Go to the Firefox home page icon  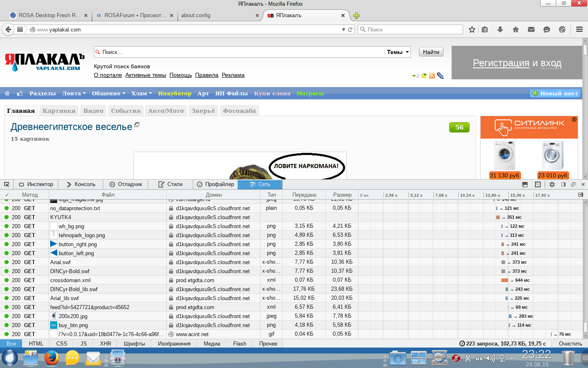[516, 29]
